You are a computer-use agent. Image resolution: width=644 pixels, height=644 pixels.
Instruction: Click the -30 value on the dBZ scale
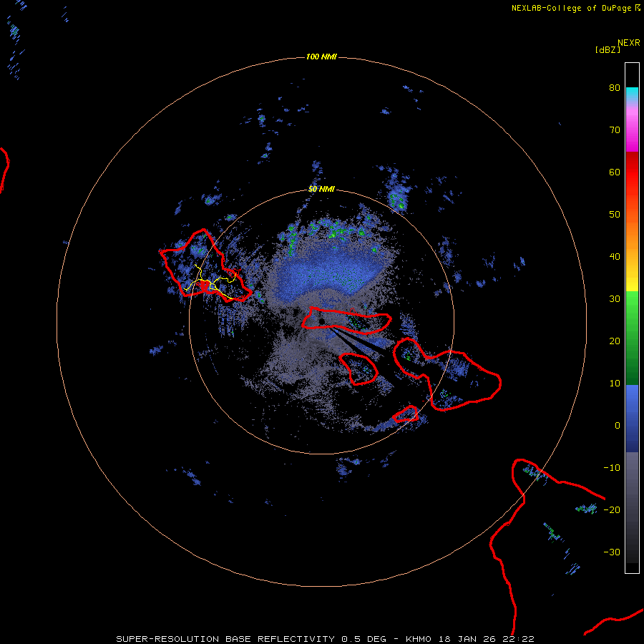612,552
